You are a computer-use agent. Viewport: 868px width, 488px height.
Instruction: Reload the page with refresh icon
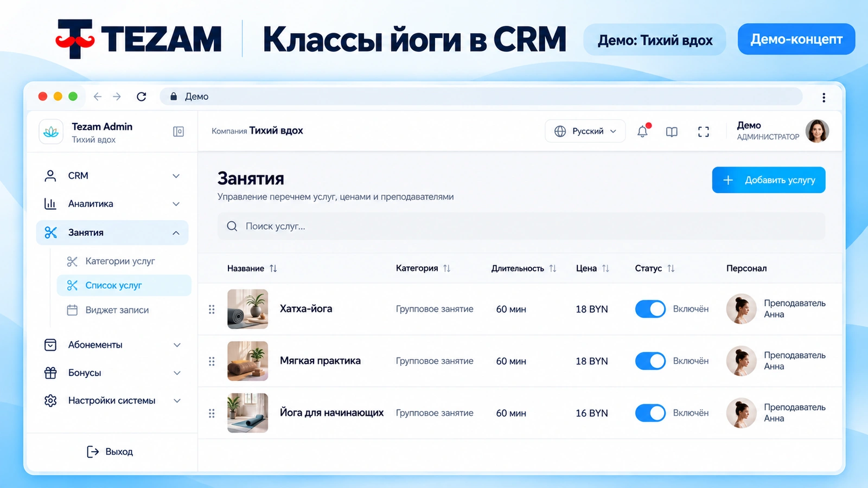(x=142, y=97)
